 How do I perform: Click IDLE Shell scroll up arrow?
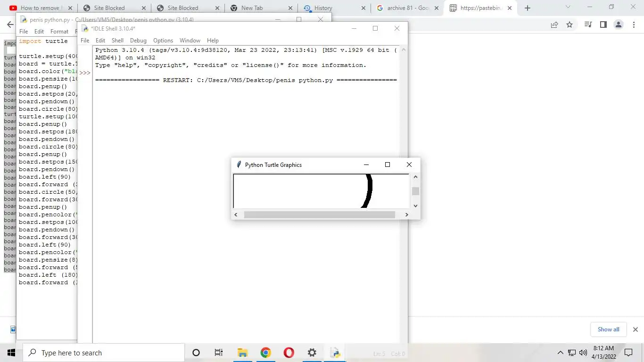tap(404, 49)
